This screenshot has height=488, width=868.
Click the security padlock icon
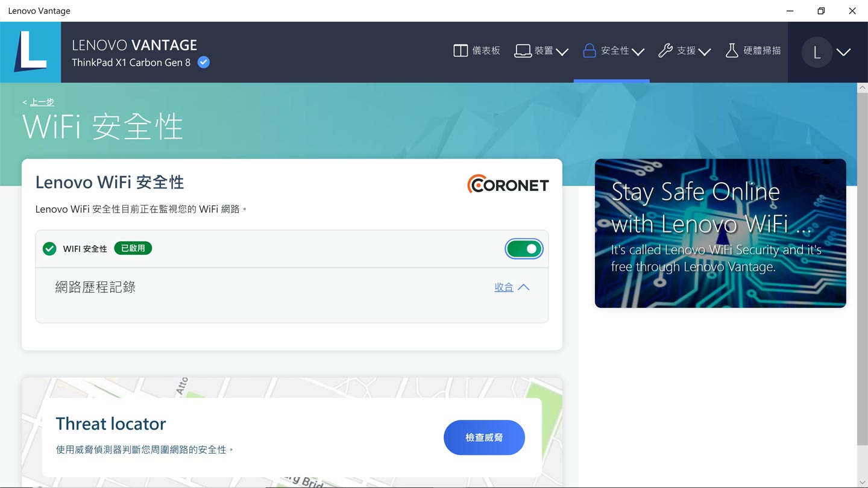pos(590,51)
